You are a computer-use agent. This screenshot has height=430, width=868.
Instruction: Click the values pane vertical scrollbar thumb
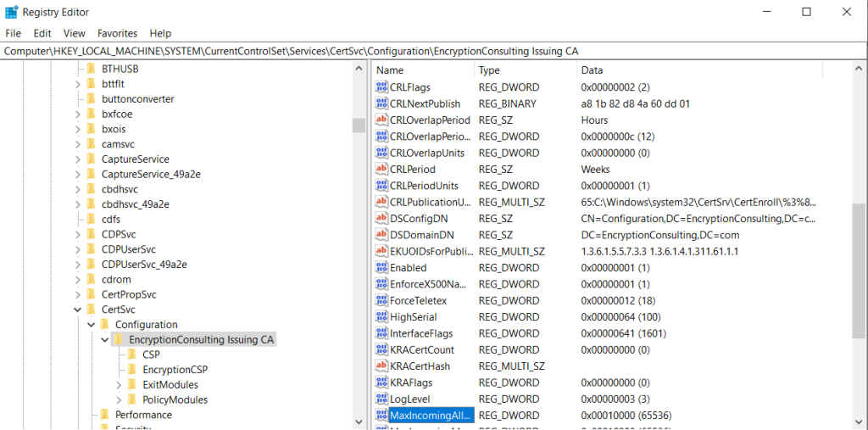858,270
